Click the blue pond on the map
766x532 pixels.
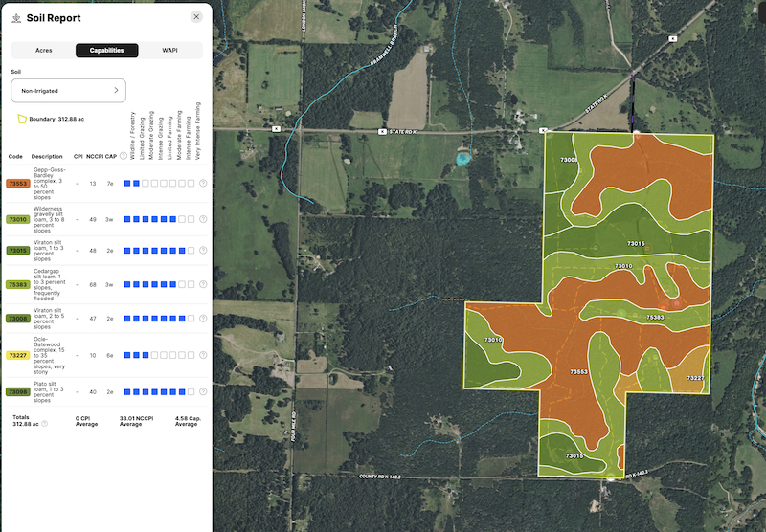tap(463, 156)
